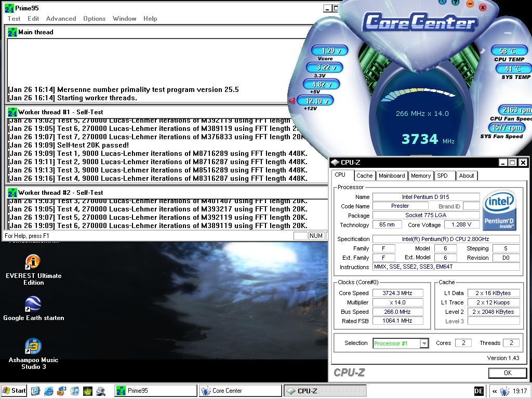
Task: Click the Core Speed field showing 3724.3 MHz
Action: point(397,293)
